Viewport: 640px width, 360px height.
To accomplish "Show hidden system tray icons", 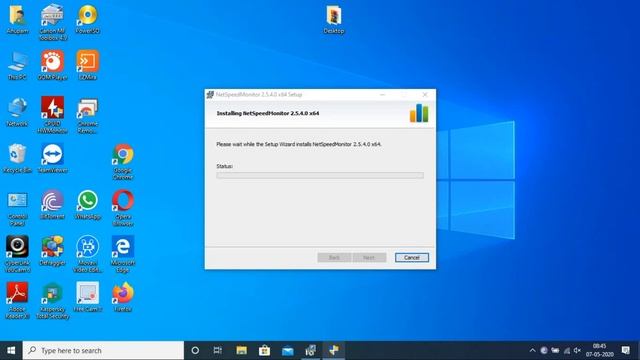I will tap(532, 350).
